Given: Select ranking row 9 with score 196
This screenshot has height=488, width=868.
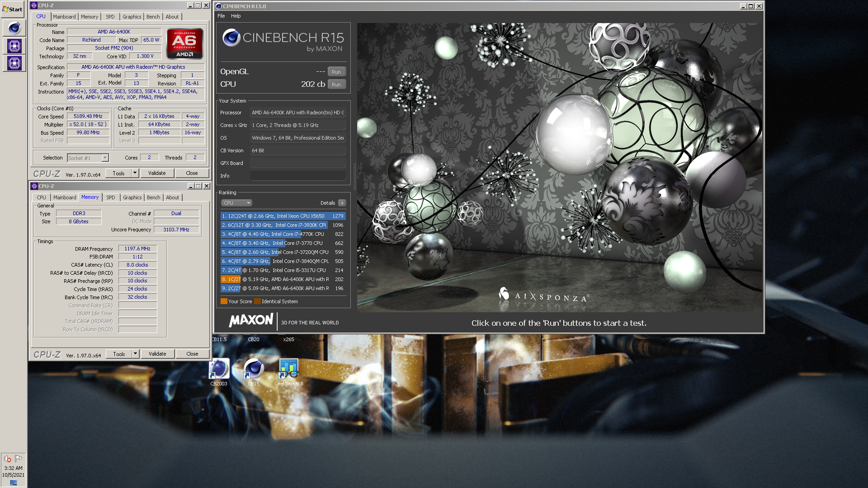Looking at the screenshot, I should tap(283, 288).
